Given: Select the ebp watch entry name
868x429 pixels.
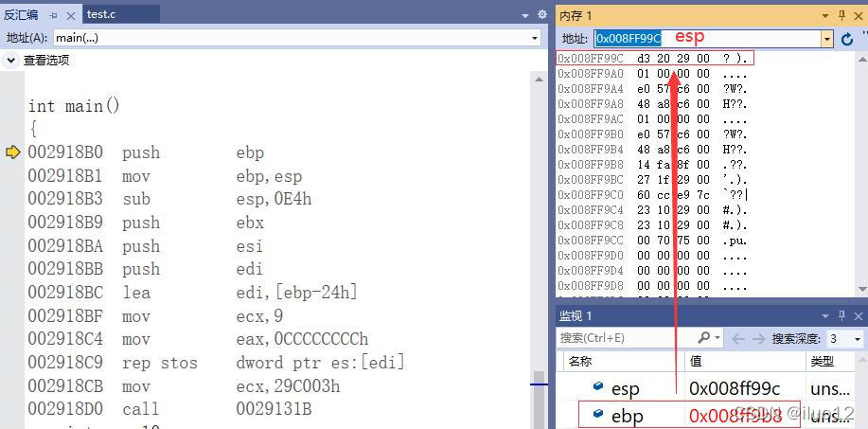Looking at the screenshot, I should coord(628,415).
